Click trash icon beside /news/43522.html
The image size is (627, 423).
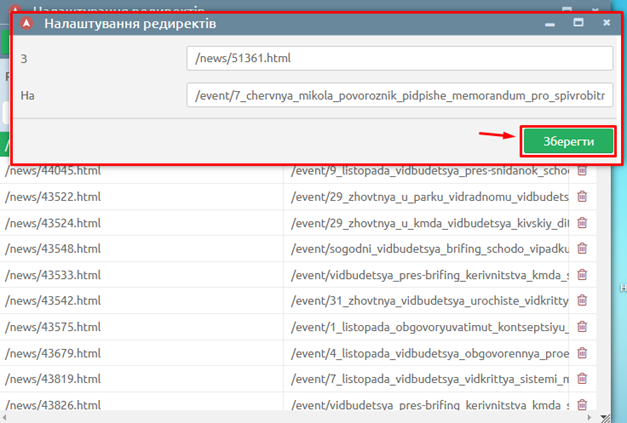click(582, 197)
